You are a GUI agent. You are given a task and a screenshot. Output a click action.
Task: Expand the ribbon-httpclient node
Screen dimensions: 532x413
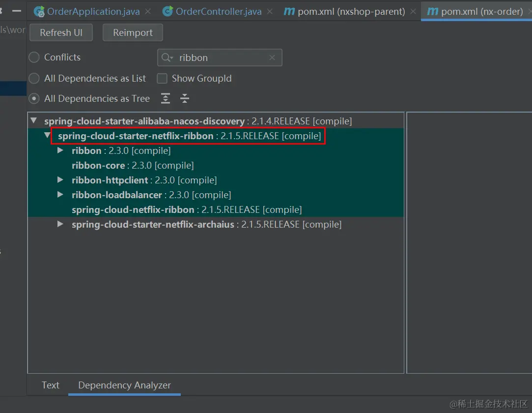pyautogui.click(x=60, y=179)
